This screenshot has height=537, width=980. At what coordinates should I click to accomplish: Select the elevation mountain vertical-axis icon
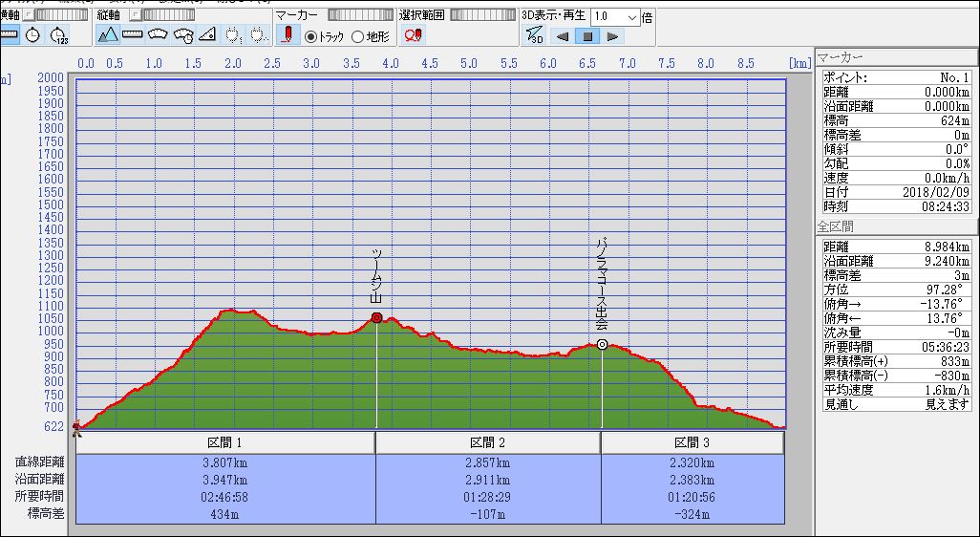(x=108, y=35)
